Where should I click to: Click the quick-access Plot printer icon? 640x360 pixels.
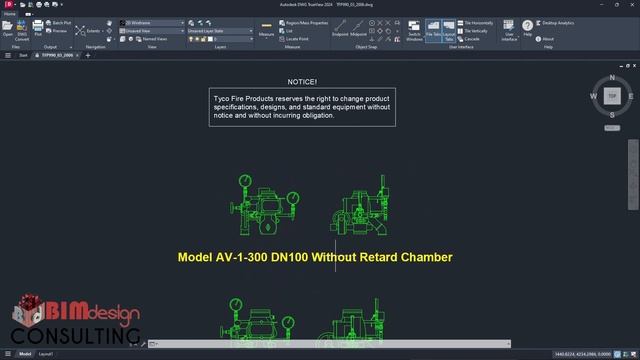(39, 5)
